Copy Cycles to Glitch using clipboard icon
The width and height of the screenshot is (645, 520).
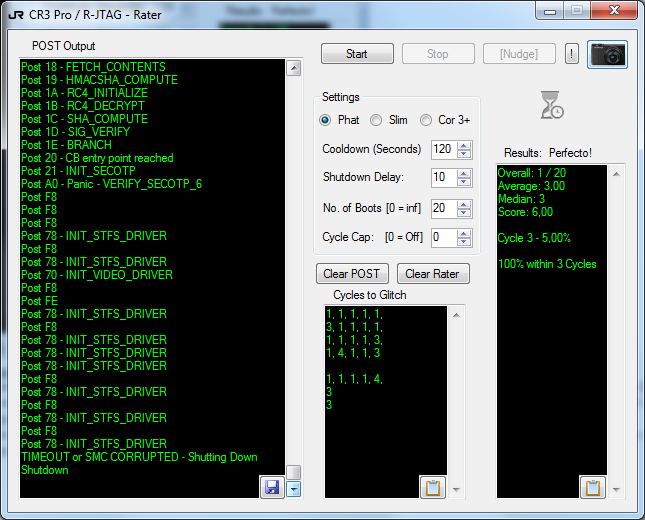(432, 487)
